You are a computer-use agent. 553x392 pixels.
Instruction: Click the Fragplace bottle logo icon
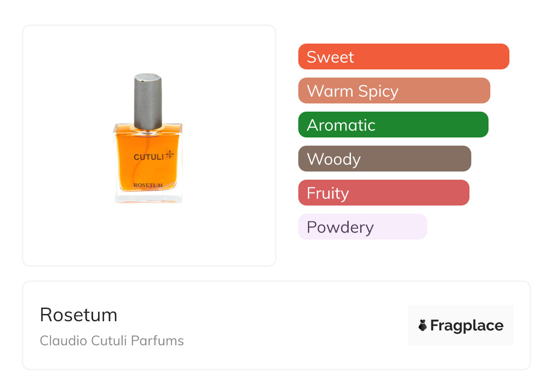[x=423, y=325]
